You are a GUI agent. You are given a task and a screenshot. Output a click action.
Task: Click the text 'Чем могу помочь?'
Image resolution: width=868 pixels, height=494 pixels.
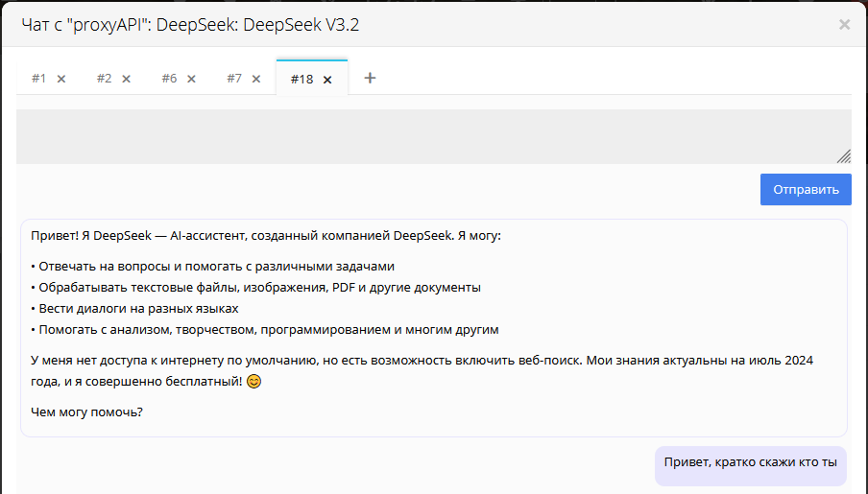coord(87,412)
